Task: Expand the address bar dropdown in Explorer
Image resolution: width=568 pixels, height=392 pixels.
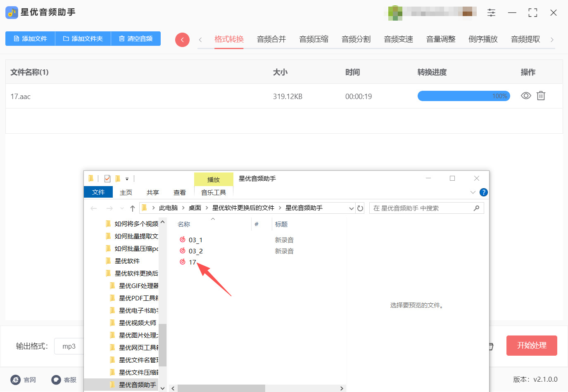Action: pos(351,208)
